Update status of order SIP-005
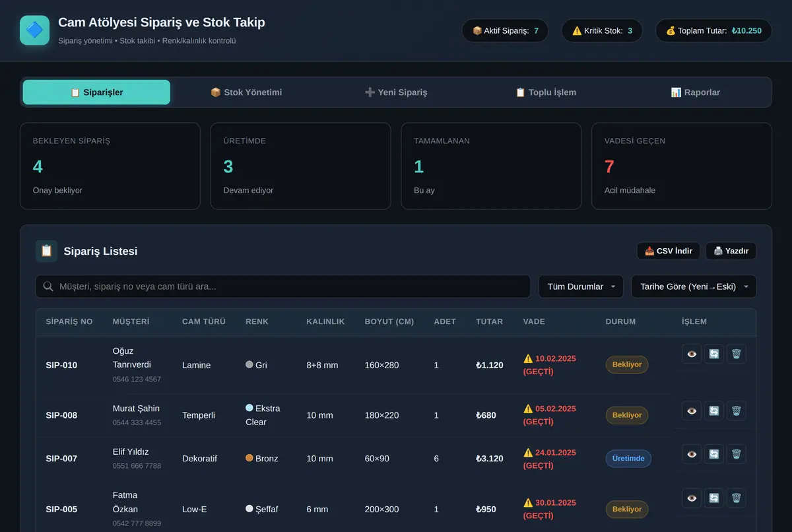 [714, 498]
